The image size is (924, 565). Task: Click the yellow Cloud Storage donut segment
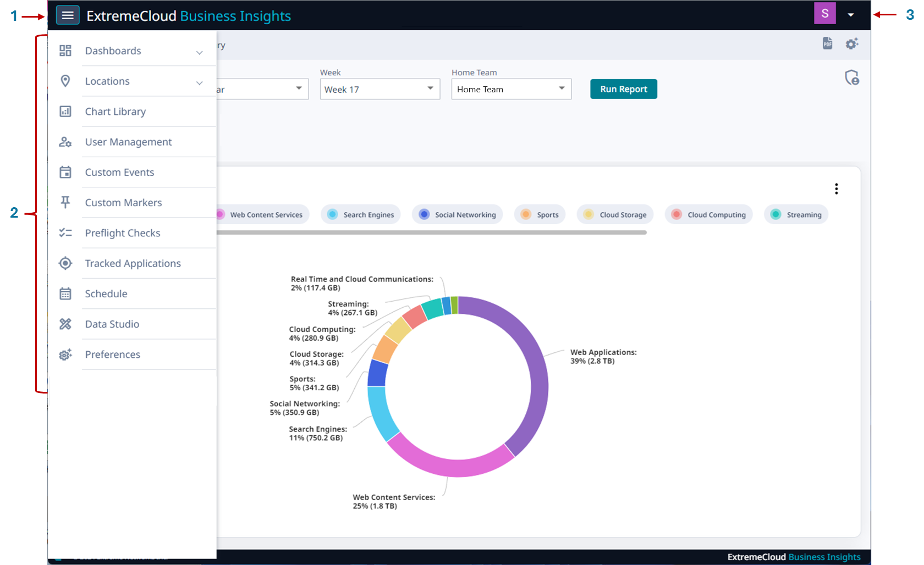(398, 330)
